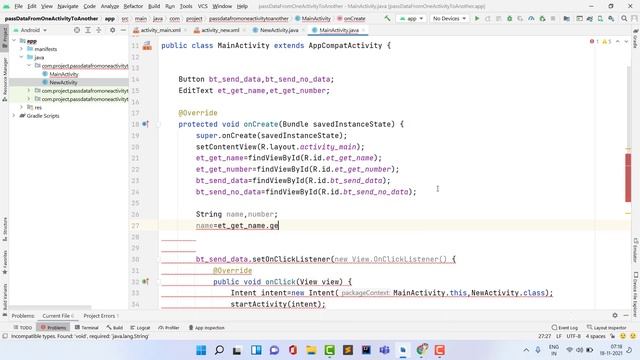Open the Project tool window on left sidebar
This screenshot has height=360, width=640.
click(x=4, y=38)
